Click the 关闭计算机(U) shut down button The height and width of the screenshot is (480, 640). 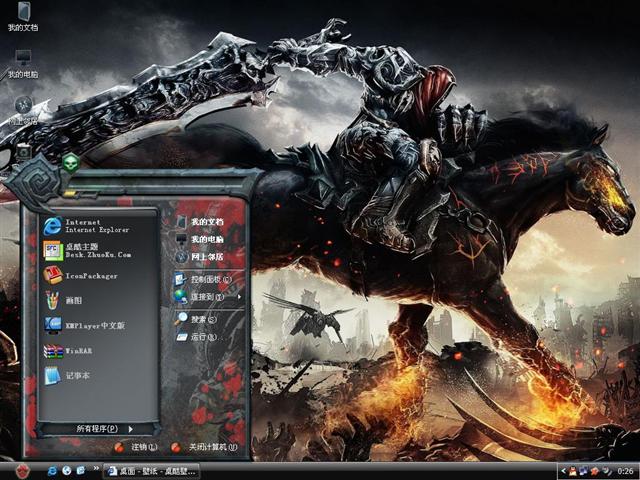(x=204, y=447)
